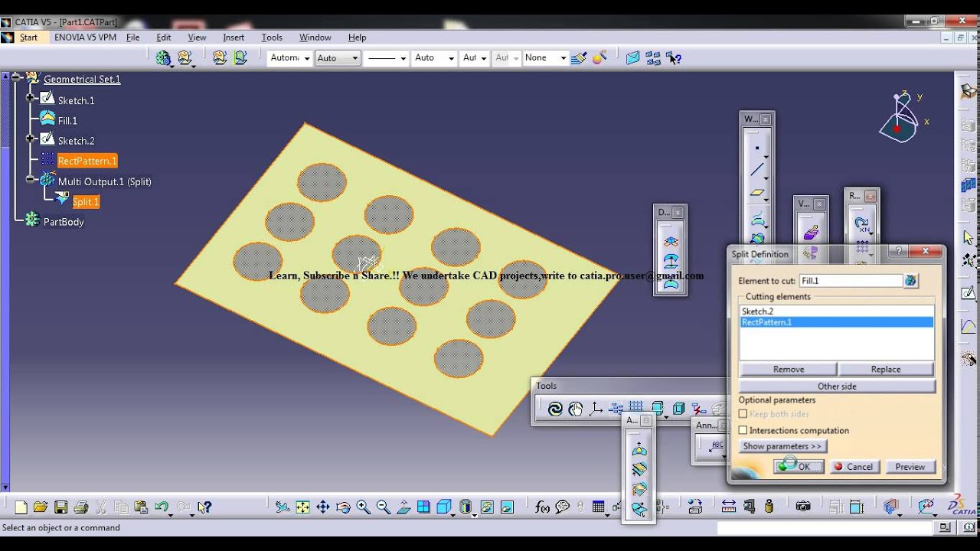Image resolution: width=980 pixels, height=551 pixels.
Task: Select the Point tool in the W... toolbar
Action: 757,148
